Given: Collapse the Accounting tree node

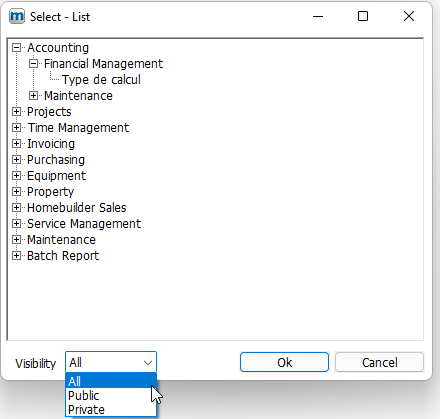Looking at the screenshot, I should 16,48.
